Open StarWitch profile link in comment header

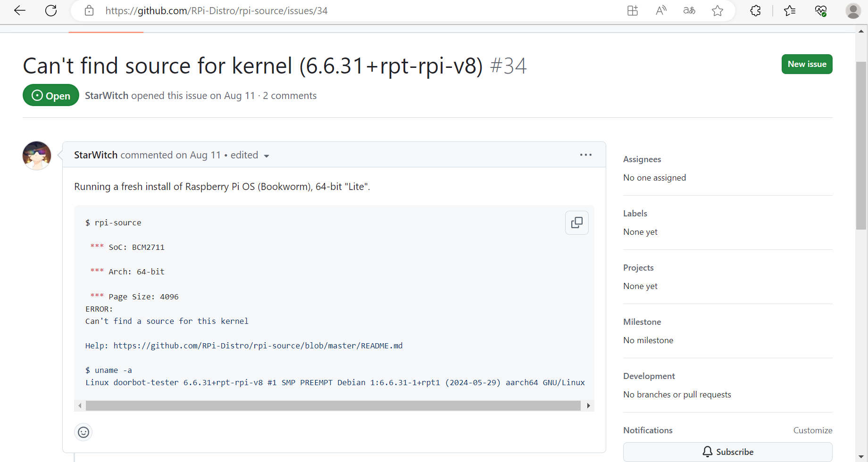point(96,155)
